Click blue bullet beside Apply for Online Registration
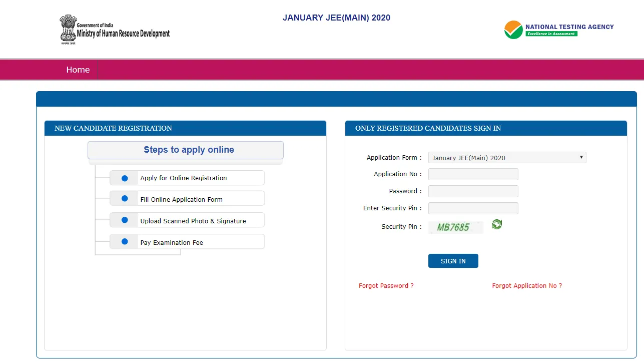 click(125, 178)
